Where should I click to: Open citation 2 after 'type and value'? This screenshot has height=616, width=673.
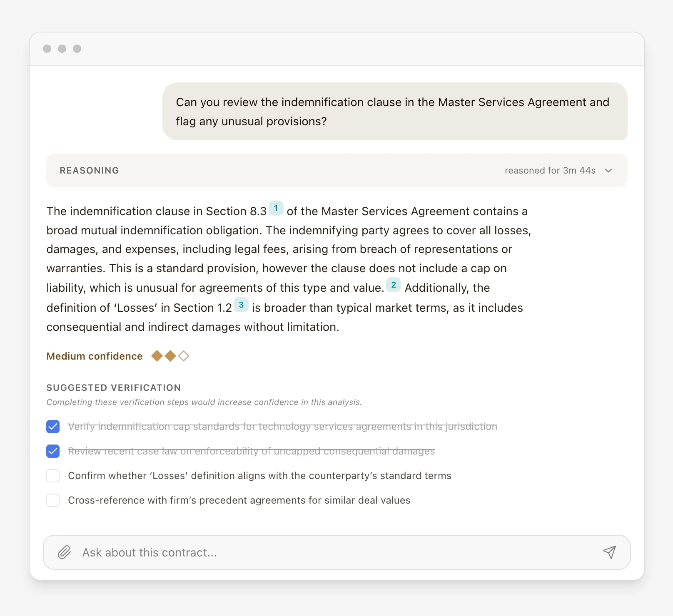click(x=394, y=285)
